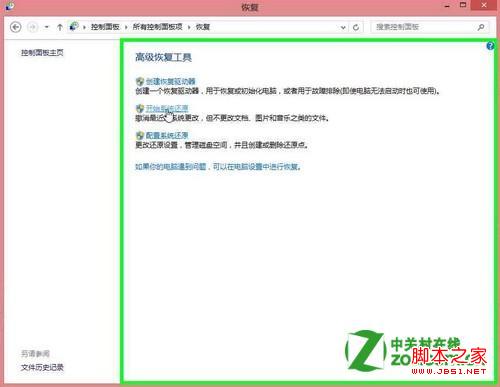Image resolution: width=500 pixels, height=387 pixels.
Task: Click the search magnifier icon
Action: point(481,27)
